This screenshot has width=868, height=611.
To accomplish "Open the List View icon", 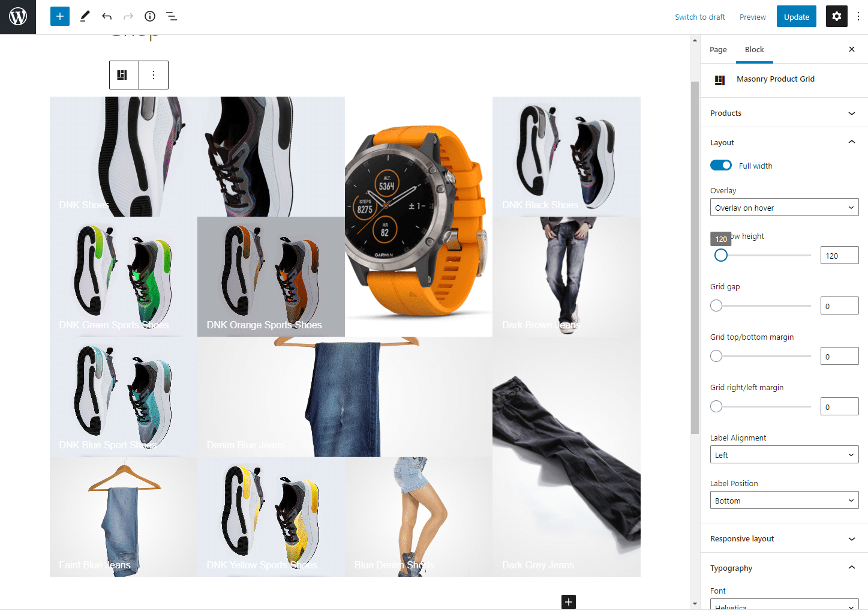I will [172, 16].
